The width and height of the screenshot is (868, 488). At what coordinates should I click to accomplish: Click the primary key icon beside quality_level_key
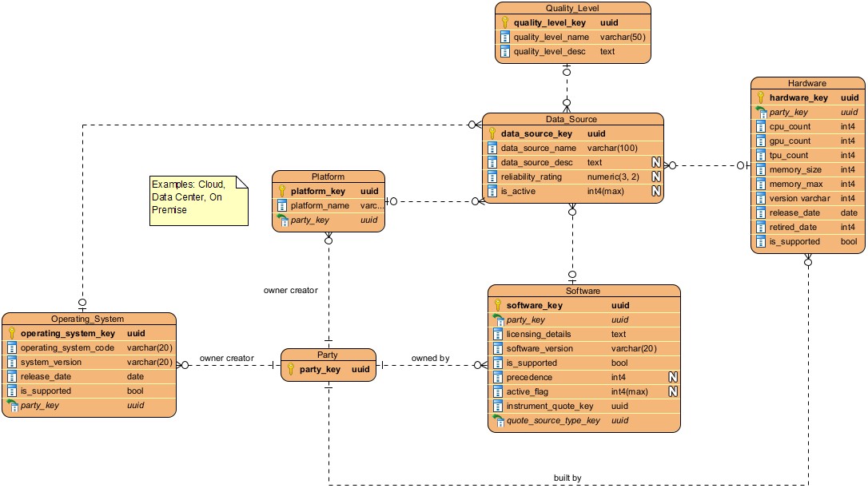click(x=505, y=23)
